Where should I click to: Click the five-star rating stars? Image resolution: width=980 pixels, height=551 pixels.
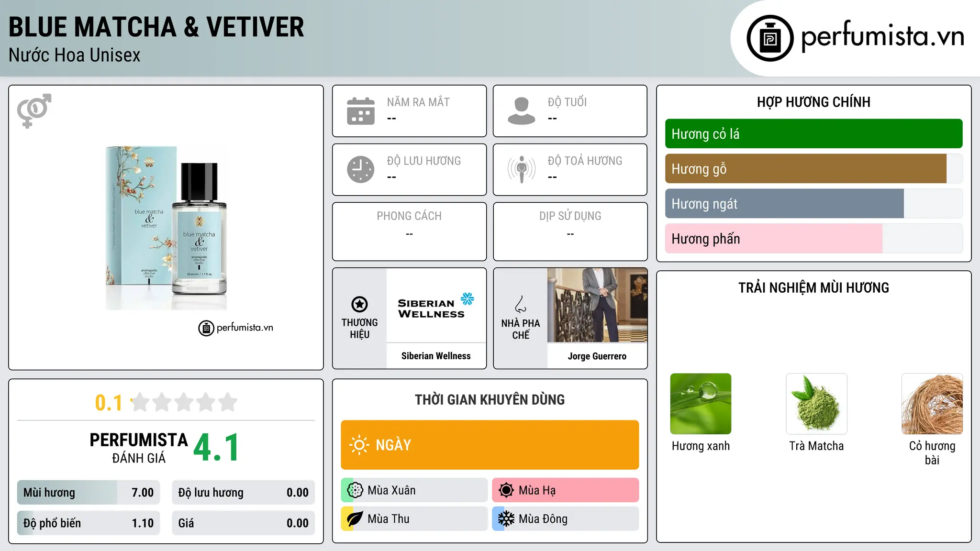coord(184,402)
